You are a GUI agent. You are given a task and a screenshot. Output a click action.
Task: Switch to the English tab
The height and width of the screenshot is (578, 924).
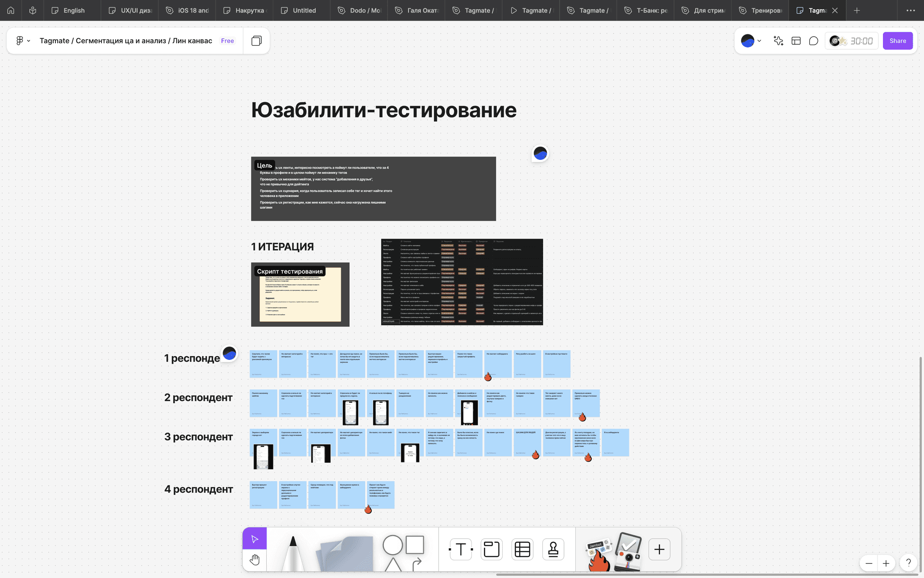tap(74, 10)
